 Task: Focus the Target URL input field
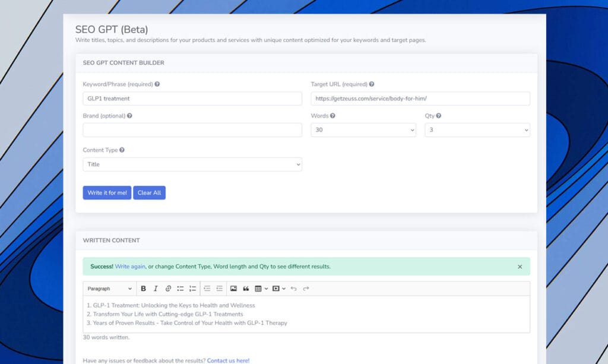420,99
